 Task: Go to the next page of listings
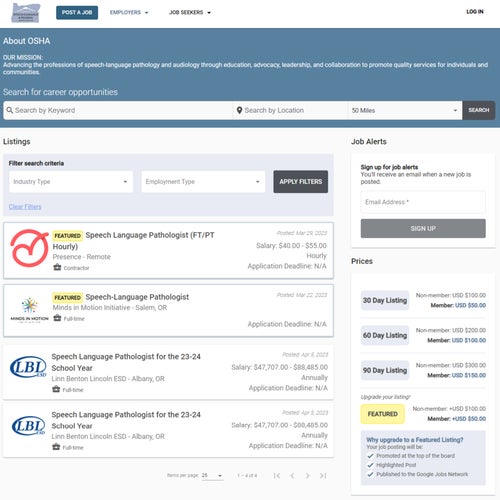point(307,476)
